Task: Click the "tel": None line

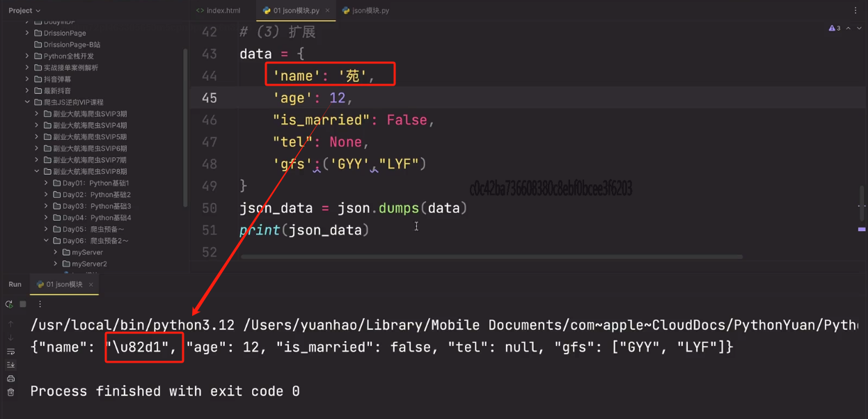Action: click(321, 142)
